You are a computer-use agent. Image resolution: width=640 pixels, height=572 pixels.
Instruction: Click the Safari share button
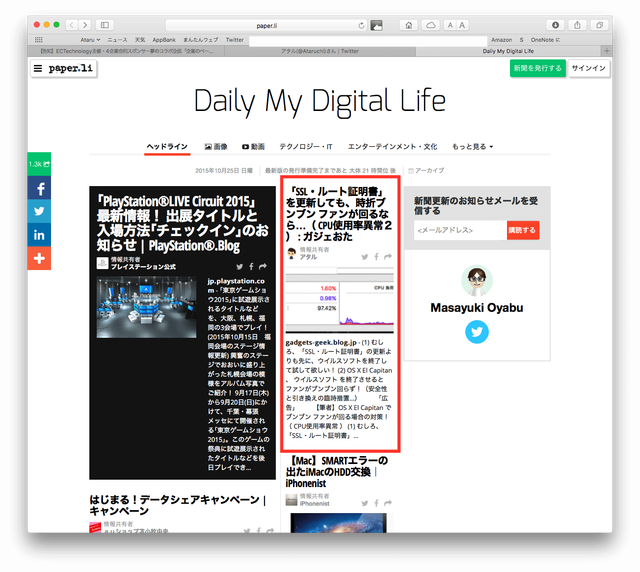(577, 25)
